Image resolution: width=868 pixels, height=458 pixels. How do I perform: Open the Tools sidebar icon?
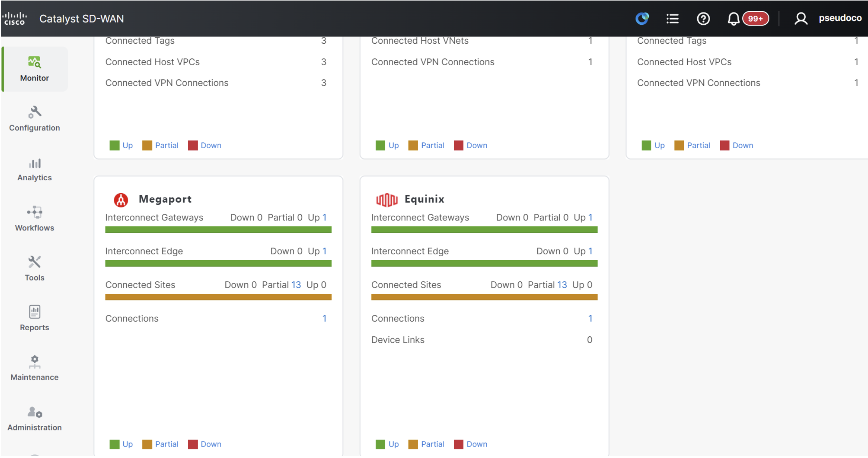pos(34,262)
